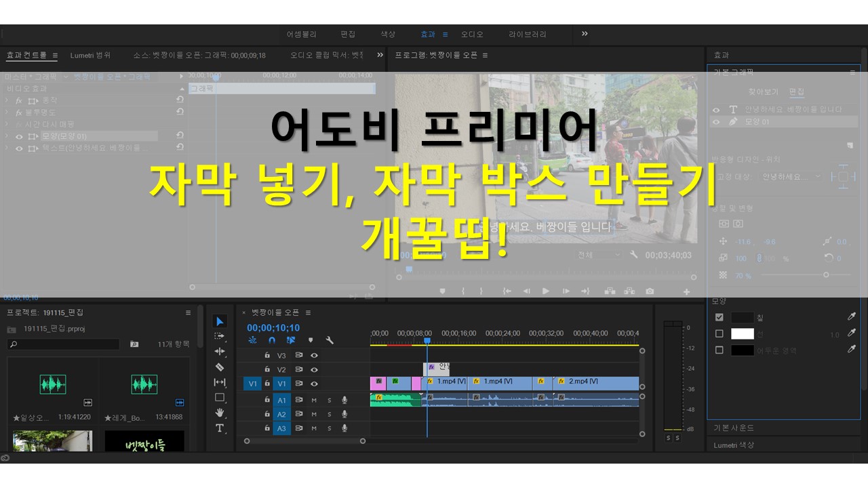Select the Track Select Forward tool

220,336
